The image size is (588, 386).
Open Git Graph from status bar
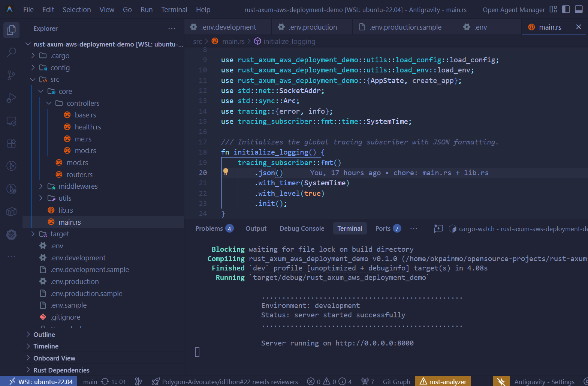pyautogui.click(x=396, y=381)
